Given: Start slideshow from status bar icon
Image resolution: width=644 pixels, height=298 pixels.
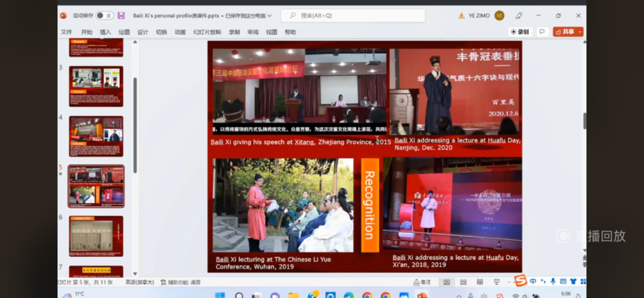Looking at the screenshot, I should [497, 282].
